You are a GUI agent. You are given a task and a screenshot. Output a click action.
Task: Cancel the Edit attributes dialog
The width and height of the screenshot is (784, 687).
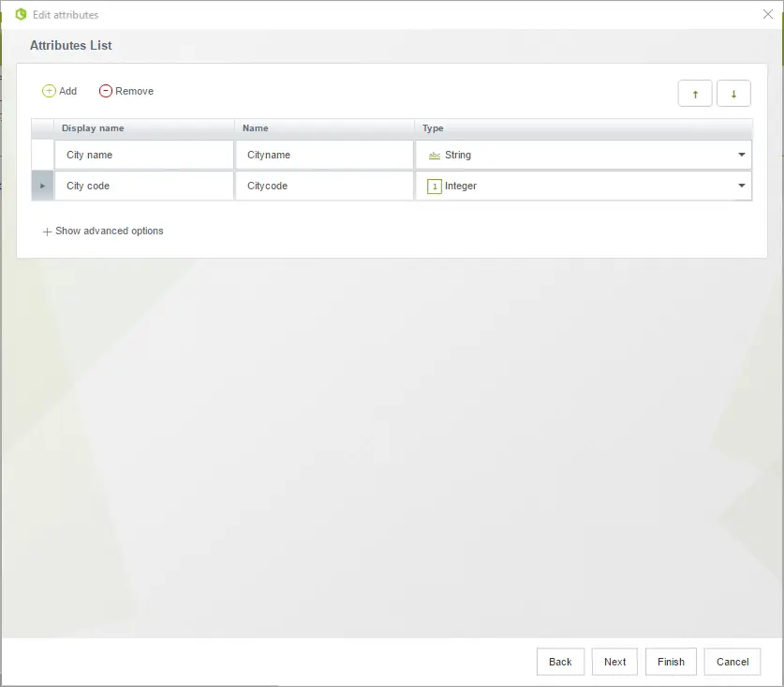tap(732, 662)
